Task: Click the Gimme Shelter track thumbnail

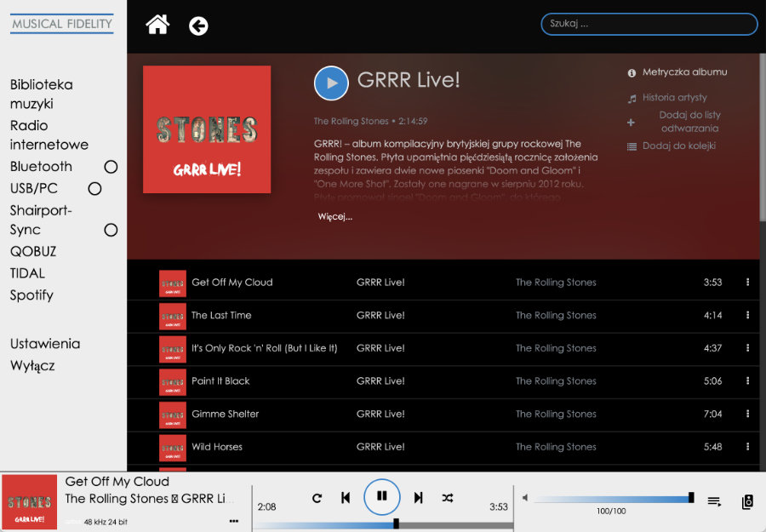Action: coord(173,415)
